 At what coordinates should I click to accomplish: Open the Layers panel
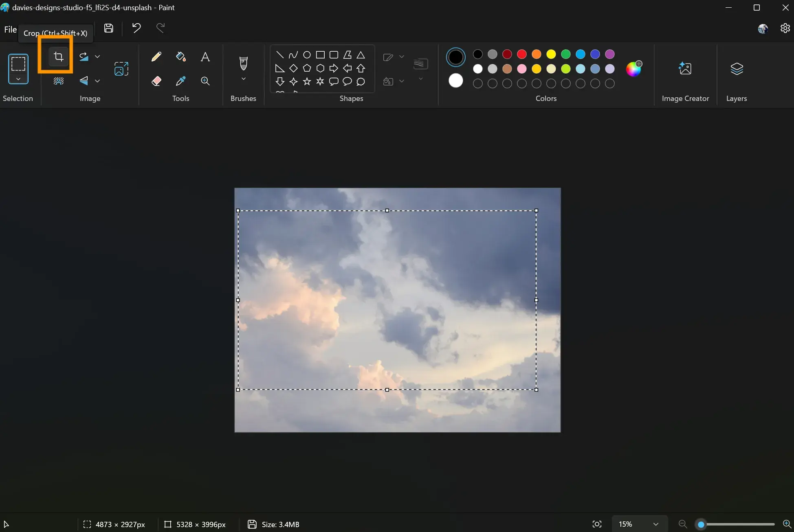(736, 69)
